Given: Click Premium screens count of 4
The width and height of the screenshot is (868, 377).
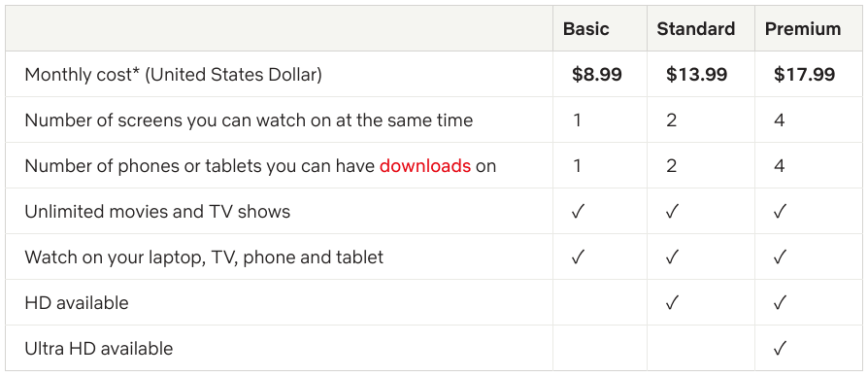Looking at the screenshot, I should coord(780,120).
